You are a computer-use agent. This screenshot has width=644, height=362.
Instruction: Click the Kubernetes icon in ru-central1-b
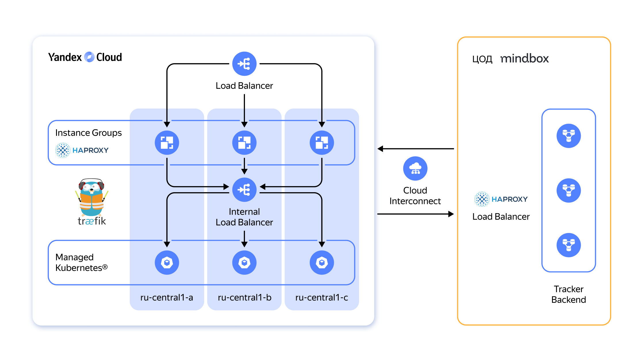[244, 262]
